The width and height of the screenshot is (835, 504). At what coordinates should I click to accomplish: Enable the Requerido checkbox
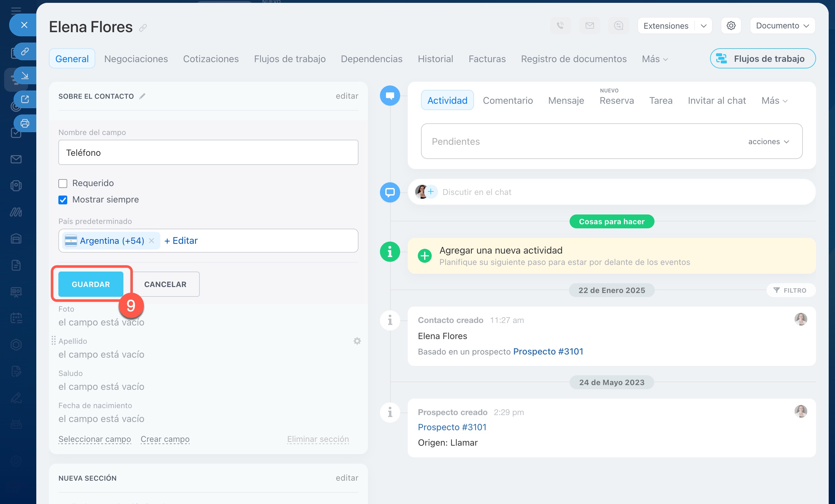coord(63,183)
